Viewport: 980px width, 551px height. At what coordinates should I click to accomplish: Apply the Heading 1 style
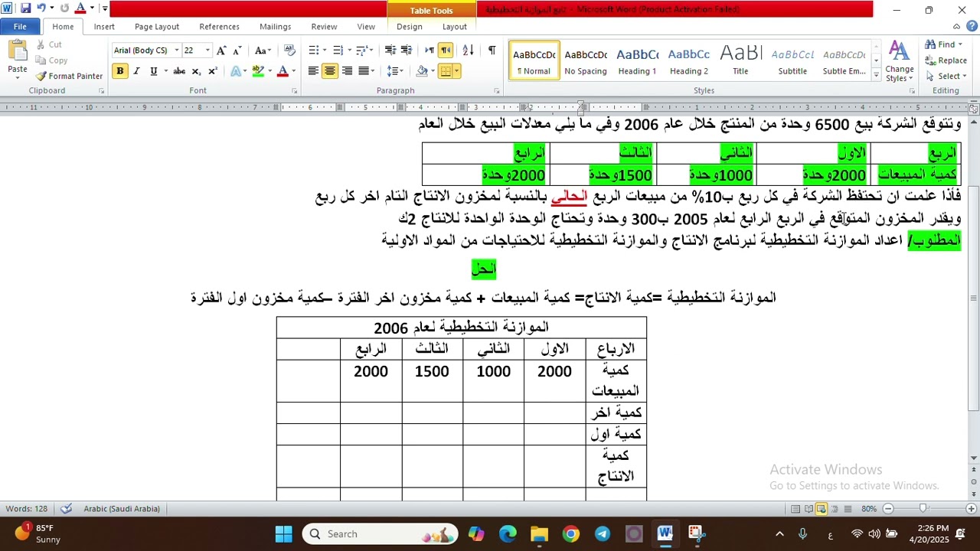(637, 60)
